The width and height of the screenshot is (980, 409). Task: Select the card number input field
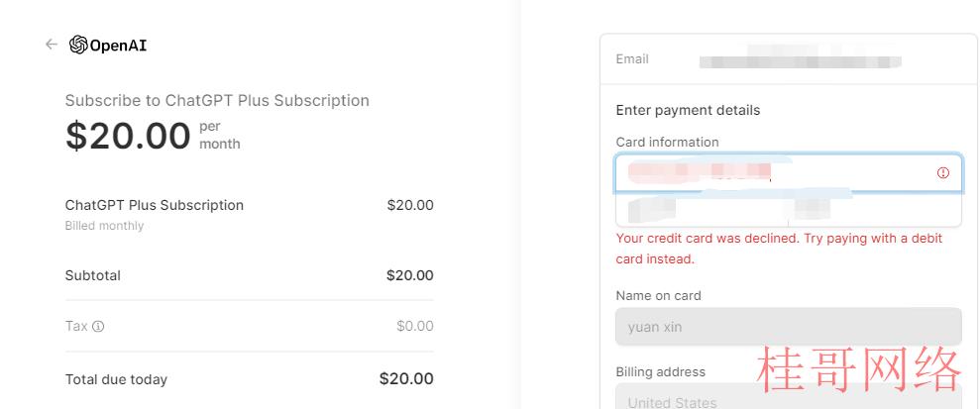coord(789,173)
